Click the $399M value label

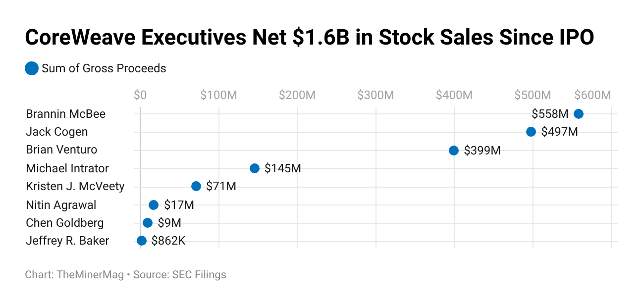[482, 151]
